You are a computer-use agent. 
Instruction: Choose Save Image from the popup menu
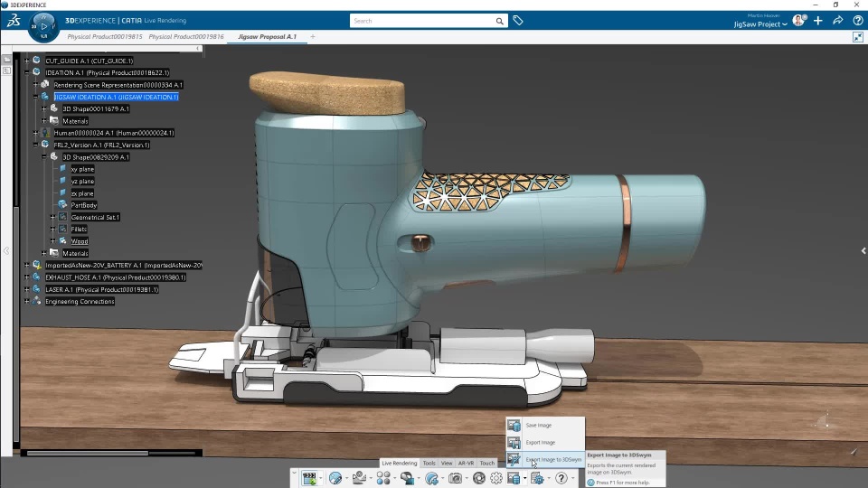point(538,425)
